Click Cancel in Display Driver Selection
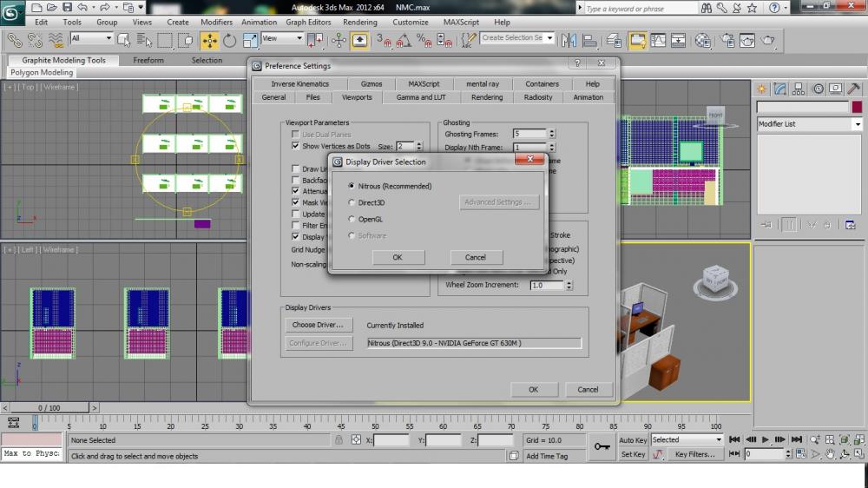Screen dimensions: 868x488 pos(475,257)
